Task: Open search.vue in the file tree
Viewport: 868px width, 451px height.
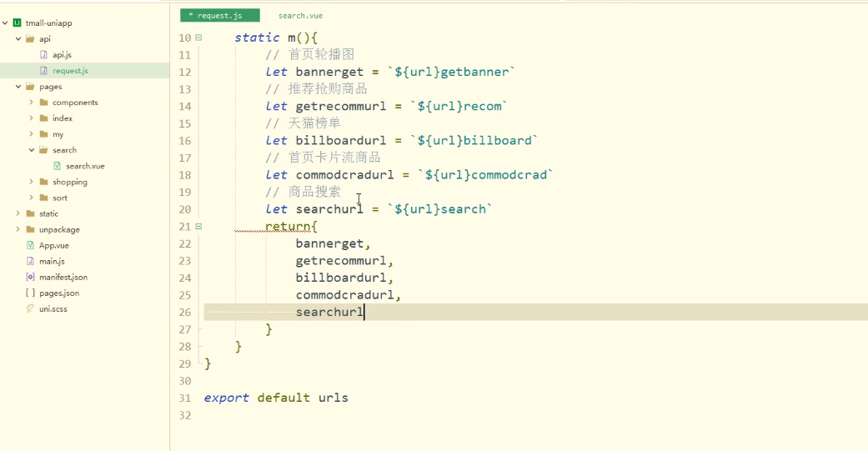Action: (x=85, y=166)
